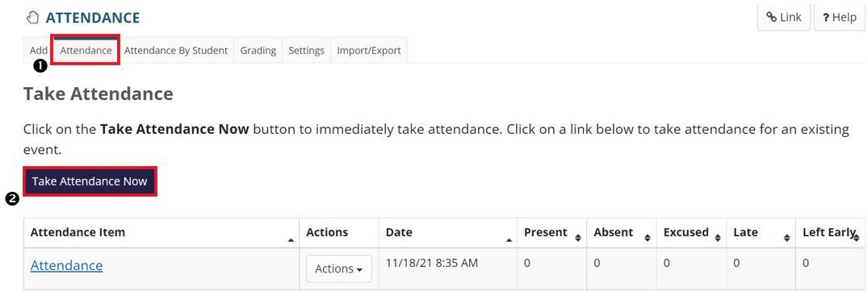Go to the Grading tab
This screenshot has width=868, height=291.
258,50
